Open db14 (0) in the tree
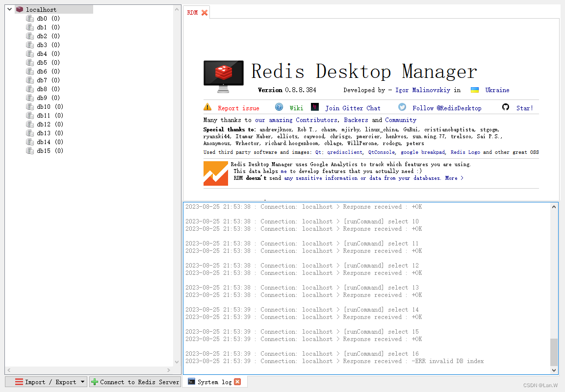This screenshot has width=565, height=392. [50, 142]
